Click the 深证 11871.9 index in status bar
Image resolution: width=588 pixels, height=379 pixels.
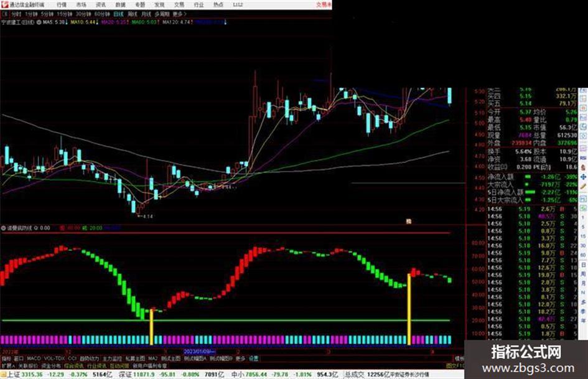[x=136, y=375]
